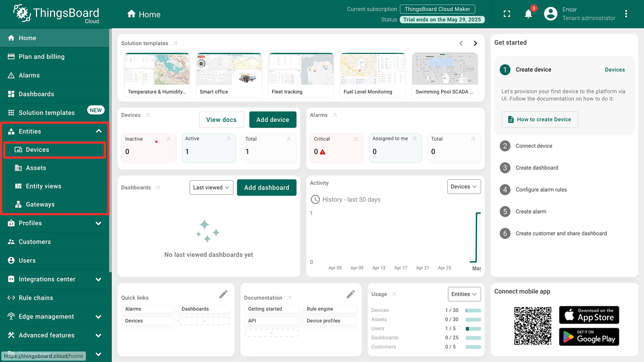Collapse the Entities sidebar section
This screenshot has width=644, height=362.
[x=98, y=131]
